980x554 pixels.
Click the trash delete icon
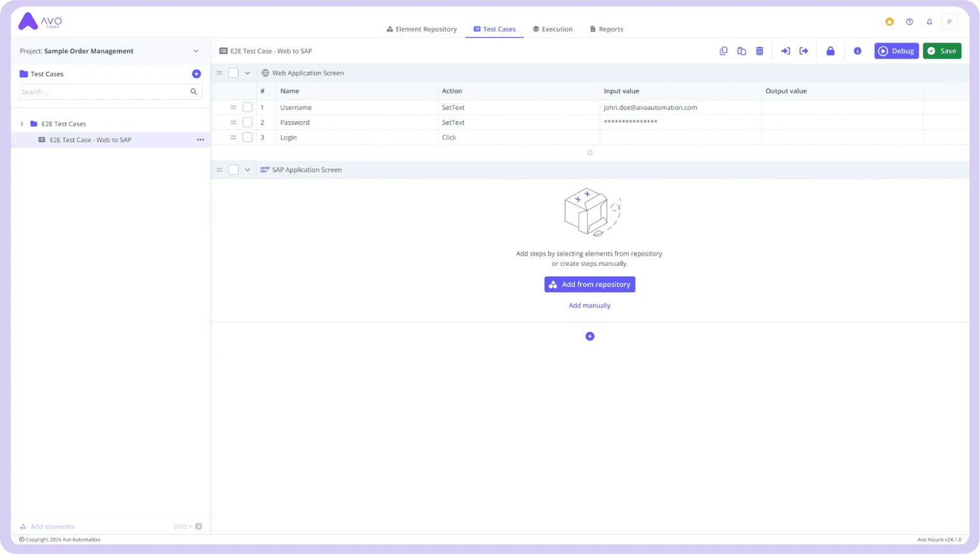760,51
